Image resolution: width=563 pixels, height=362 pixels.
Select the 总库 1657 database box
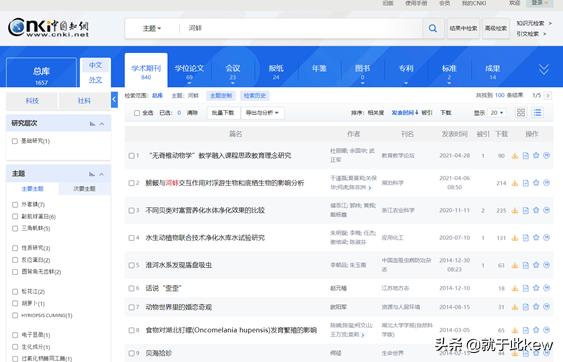tap(41, 73)
